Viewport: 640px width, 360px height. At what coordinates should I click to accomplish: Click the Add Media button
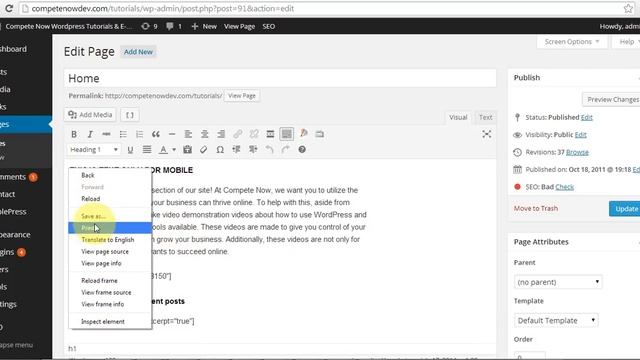pos(90,115)
